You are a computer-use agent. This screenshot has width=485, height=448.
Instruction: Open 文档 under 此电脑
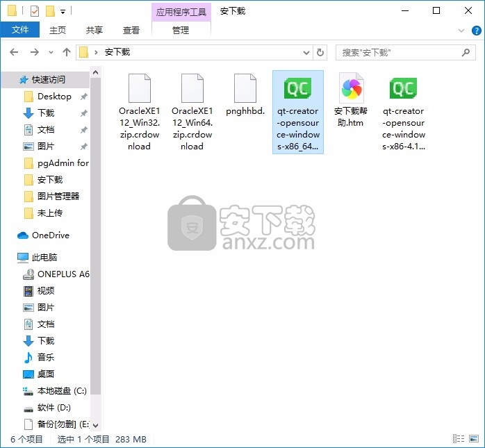(x=46, y=324)
